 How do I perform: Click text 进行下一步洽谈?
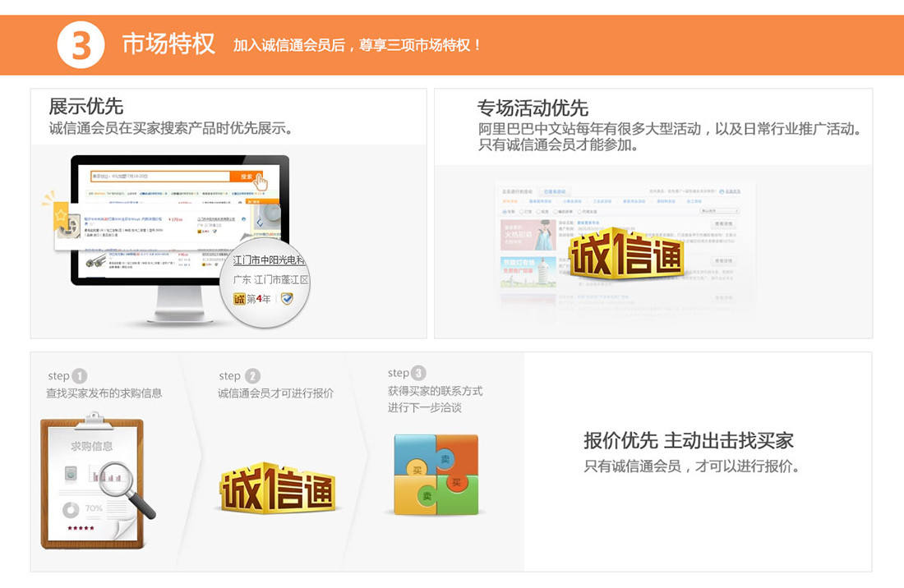coord(424,408)
